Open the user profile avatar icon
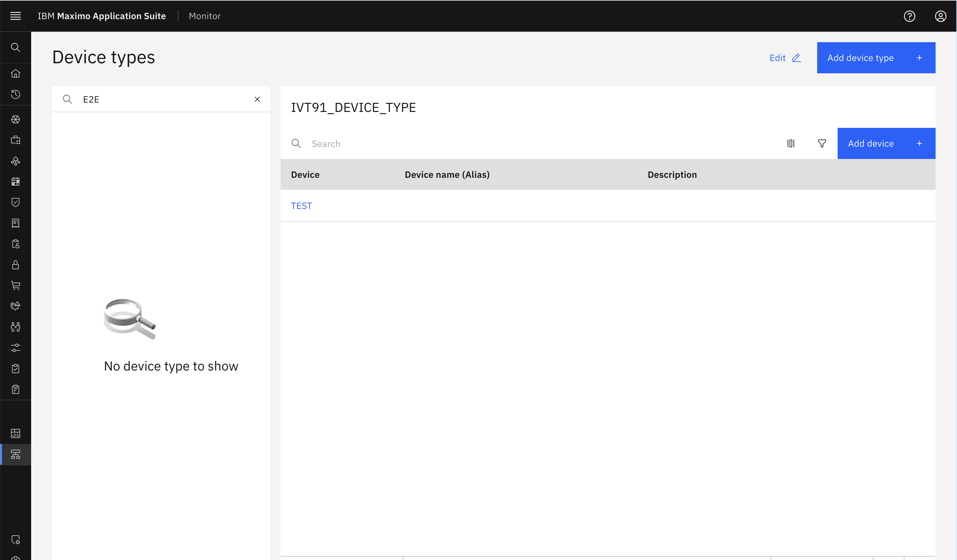The height and width of the screenshot is (560, 957). click(x=941, y=16)
